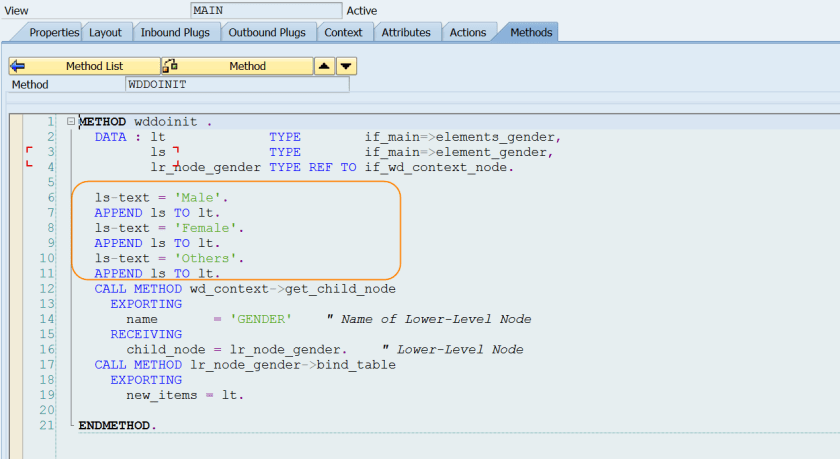The width and height of the screenshot is (840, 459).
Task: Switch to the Actions tab
Action: tap(467, 32)
